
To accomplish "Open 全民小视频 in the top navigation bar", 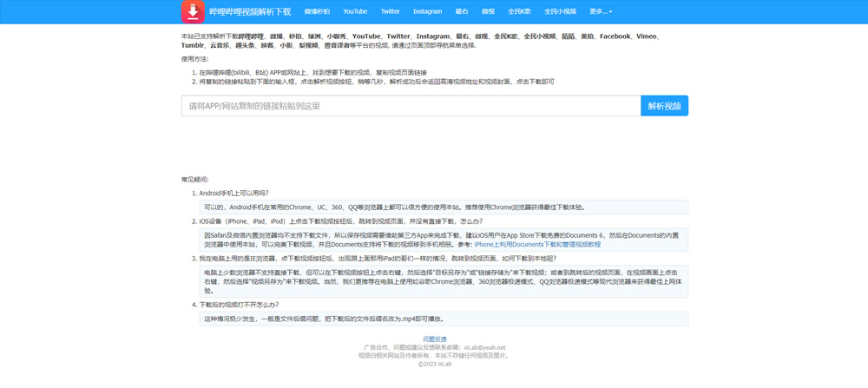I will click(x=560, y=12).
